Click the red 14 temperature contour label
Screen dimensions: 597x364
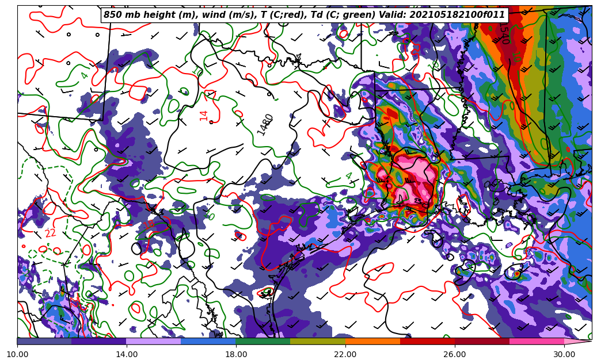pyautogui.click(x=204, y=116)
